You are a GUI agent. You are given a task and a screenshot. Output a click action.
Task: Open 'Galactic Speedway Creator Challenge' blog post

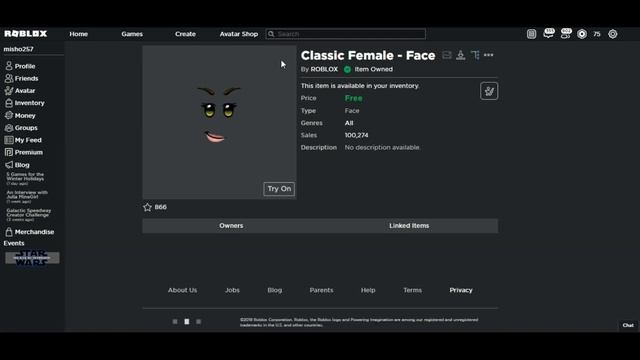[x=29, y=212]
